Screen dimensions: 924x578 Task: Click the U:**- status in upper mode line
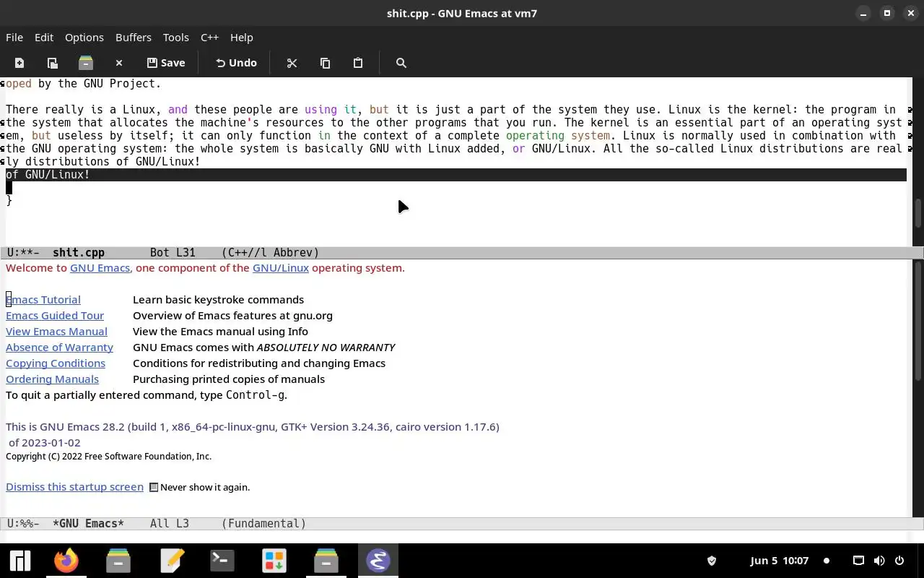point(23,252)
